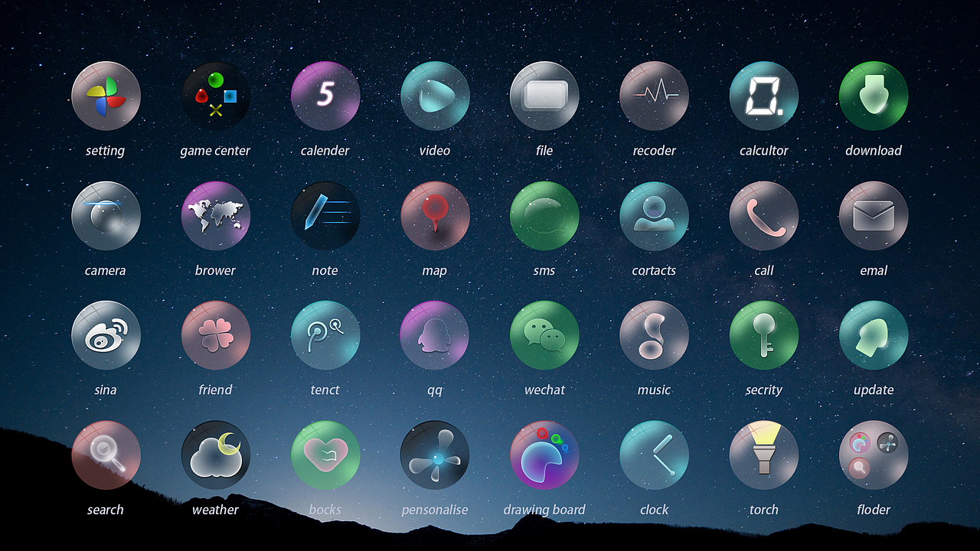Open the bocks heart icon
Image resolution: width=980 pixels, height=551 pixels.
pos(325,455)
